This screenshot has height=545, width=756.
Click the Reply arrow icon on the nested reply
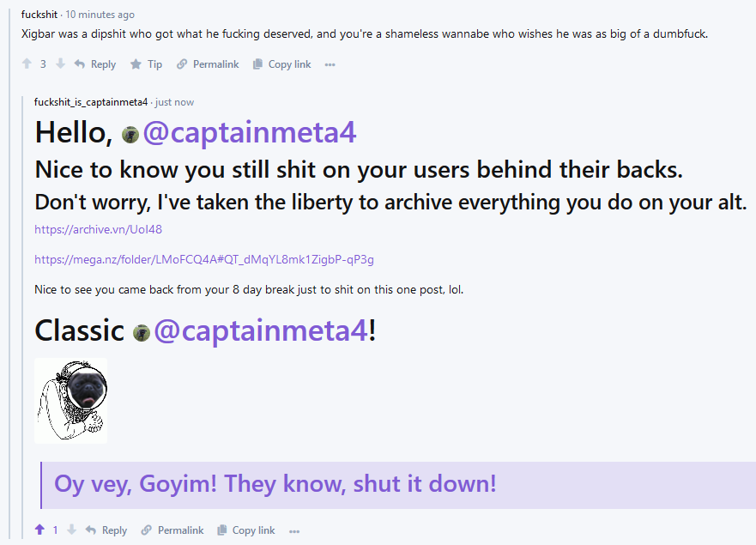(91, 530)
